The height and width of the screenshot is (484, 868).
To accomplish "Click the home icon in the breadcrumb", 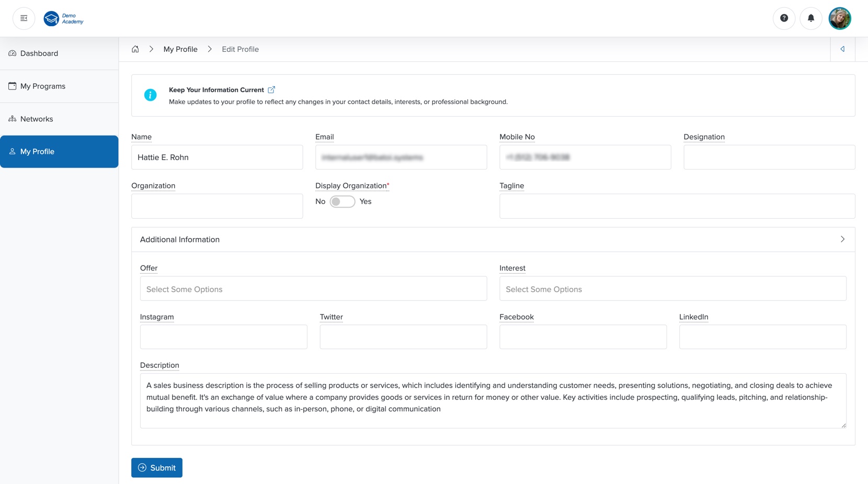I will [x=135, y=49].
